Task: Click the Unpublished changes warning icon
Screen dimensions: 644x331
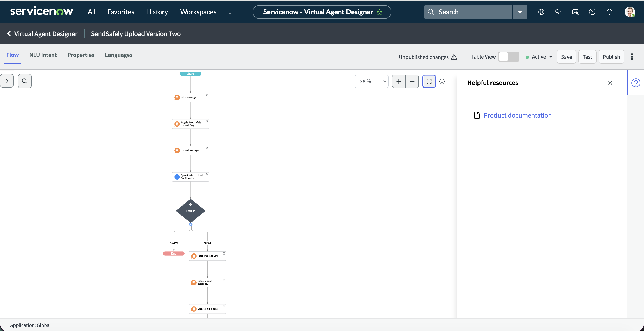Action: 454,57
